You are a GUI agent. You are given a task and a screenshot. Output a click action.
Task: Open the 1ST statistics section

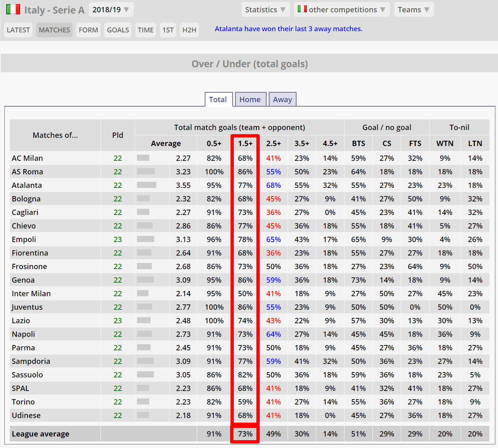(168, 30)
